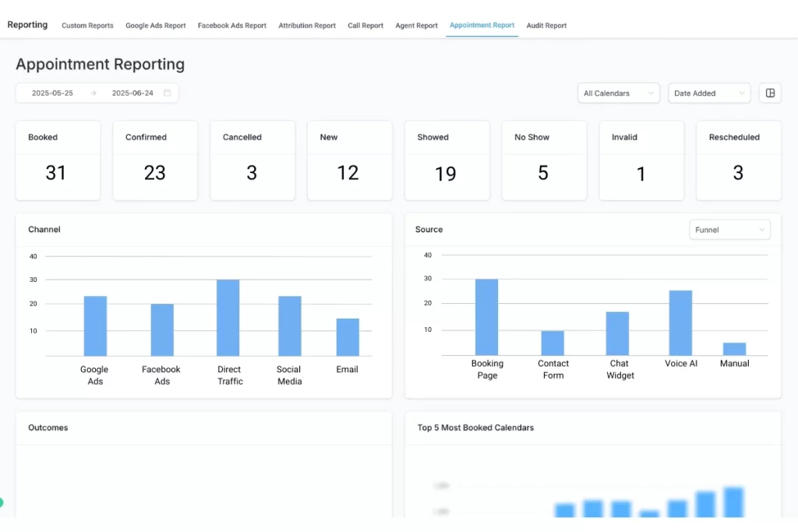The image size is (798, 532).
Task: Click the Direct Traffic bar in Channel chart
Action: click(228, 318)
